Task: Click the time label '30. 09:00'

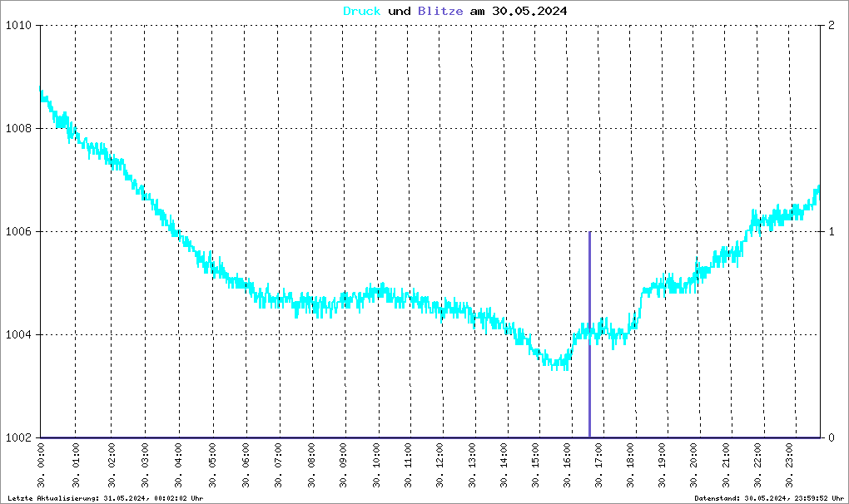Action: pos(343,466)
